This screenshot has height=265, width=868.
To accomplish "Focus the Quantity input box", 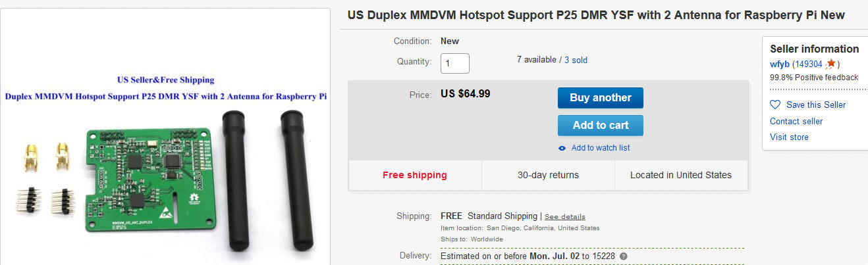I will point(455,63).
